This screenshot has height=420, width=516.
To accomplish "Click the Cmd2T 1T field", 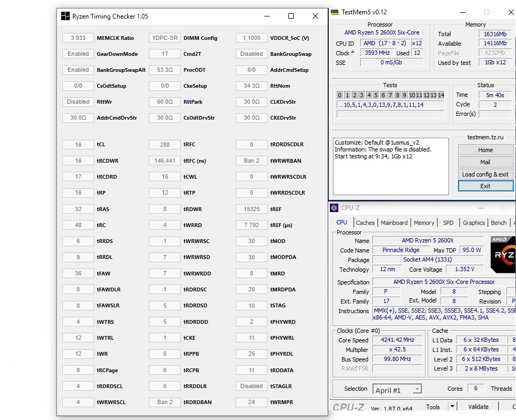I will [165, 54].
